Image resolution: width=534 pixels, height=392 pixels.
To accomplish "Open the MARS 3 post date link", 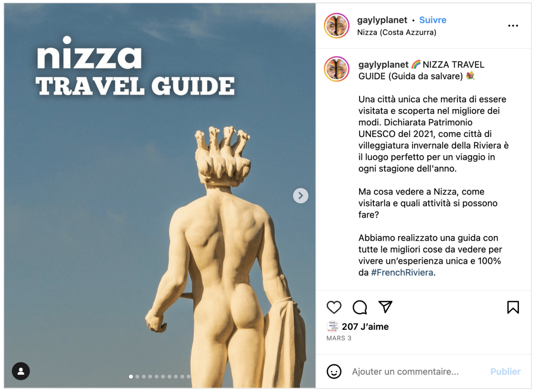I will (x=339, y=338).
